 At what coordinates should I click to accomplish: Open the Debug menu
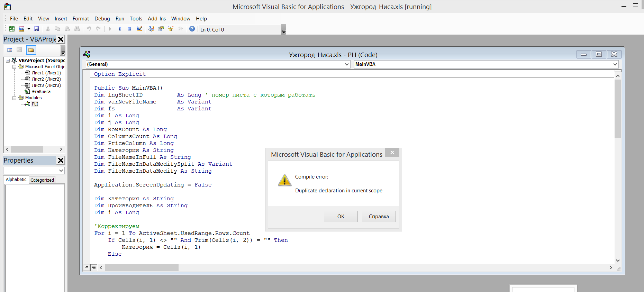coord(102,19)
